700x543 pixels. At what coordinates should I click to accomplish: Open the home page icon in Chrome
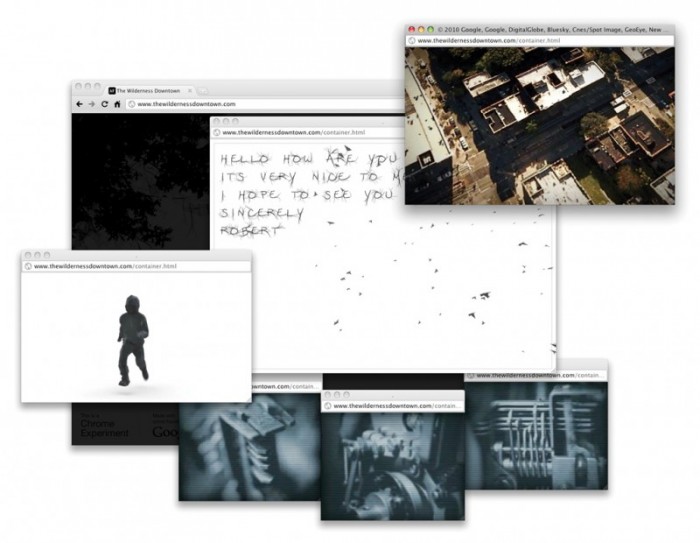click(117, 104)
